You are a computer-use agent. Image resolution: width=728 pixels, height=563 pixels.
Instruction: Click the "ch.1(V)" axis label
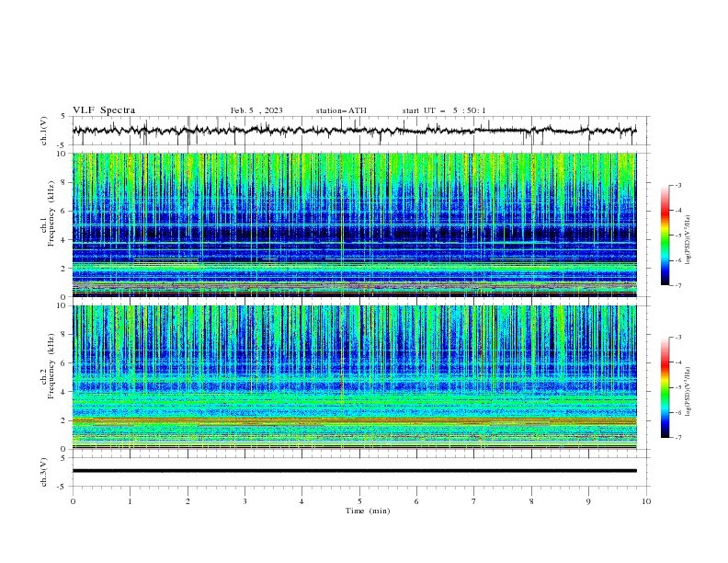[44, 131]
